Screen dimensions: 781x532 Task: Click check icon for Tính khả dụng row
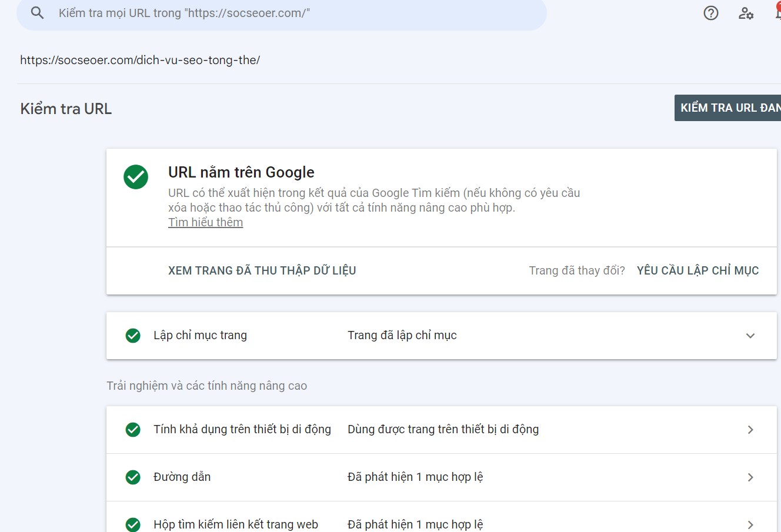click(x=133, y=430)
